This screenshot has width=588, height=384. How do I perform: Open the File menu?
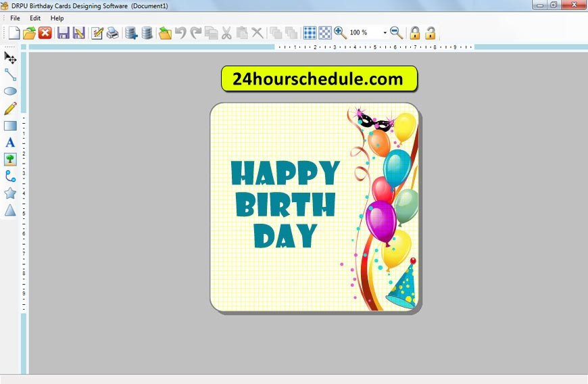point(15,18)
